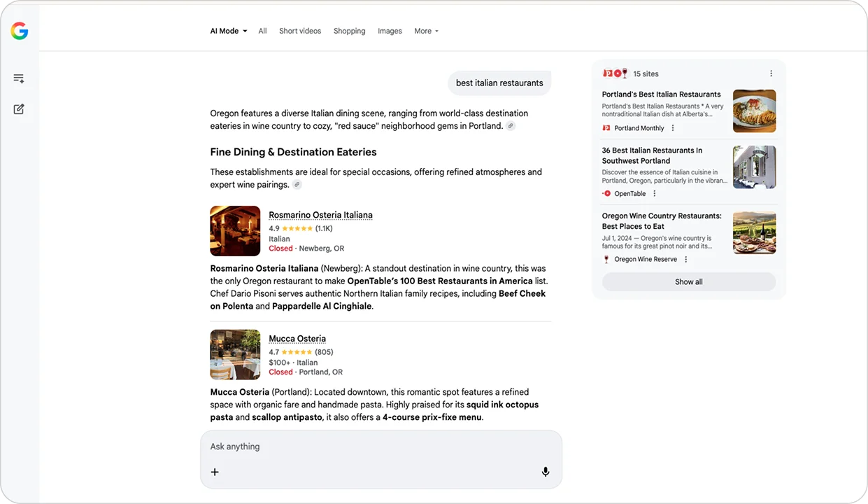Click link icon after the Oregon intro paragraph

click(x=511, y=126)
